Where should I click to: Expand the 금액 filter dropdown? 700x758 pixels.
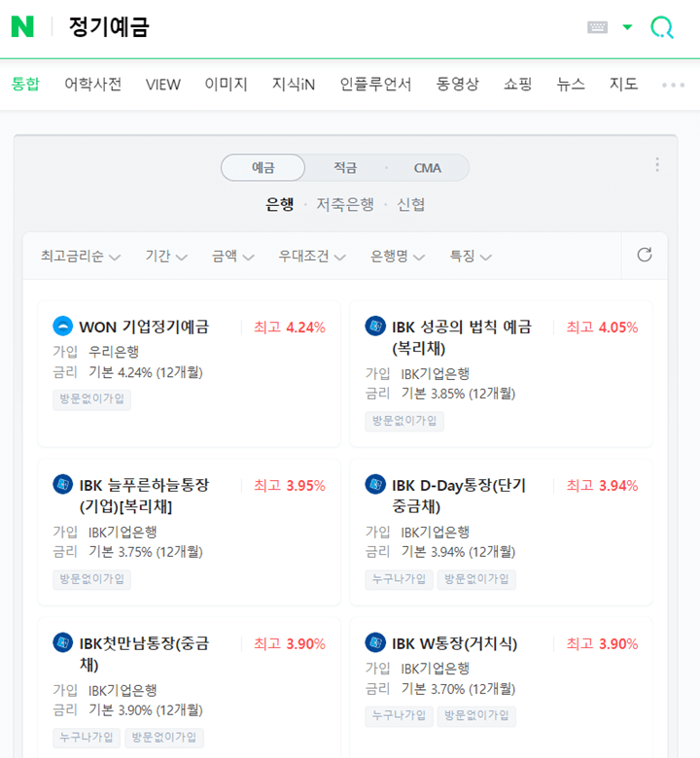[x=232, y=256]
